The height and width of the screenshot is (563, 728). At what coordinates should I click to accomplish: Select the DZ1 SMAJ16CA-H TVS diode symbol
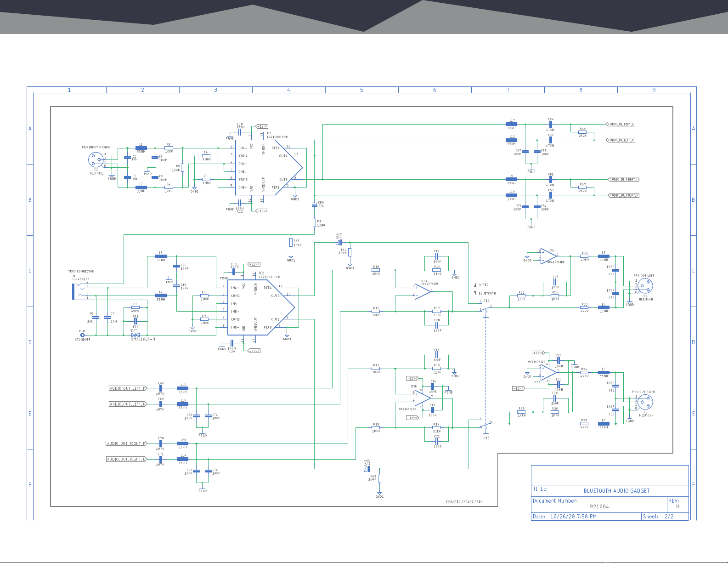pos(135,335)
